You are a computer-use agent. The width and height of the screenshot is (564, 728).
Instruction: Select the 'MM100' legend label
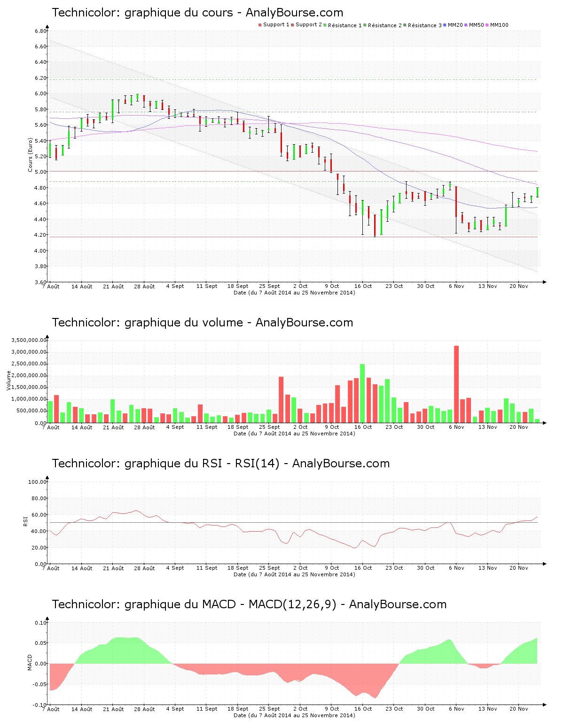point(499,25)
